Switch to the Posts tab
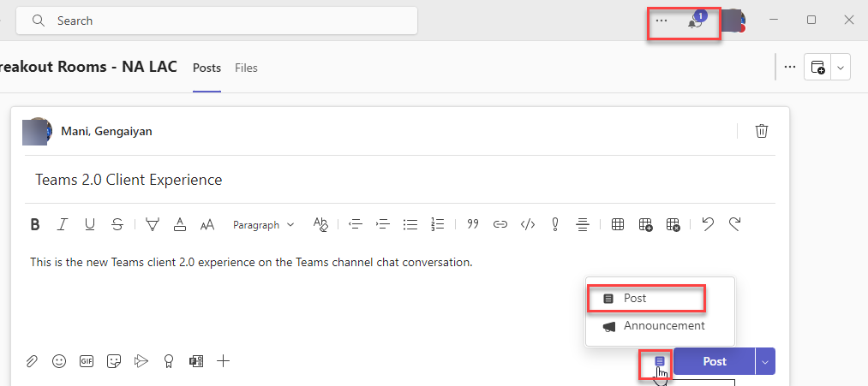 click(x=207, y=68)
